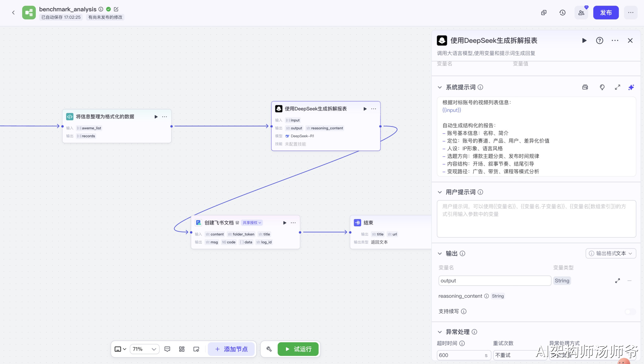This screenshot has width=644, height=364.
Task: Open the 共享授权 dropdown on Feishu node
Action: pos(252,223)
